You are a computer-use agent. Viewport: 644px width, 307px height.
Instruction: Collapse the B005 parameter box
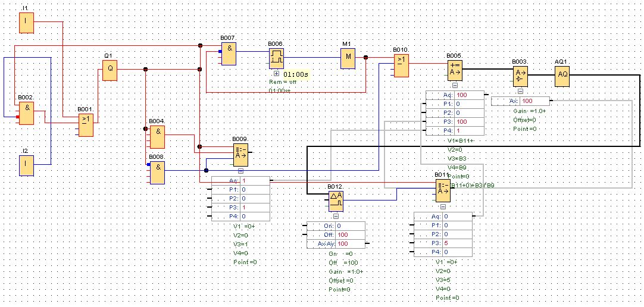click(455, 86)
